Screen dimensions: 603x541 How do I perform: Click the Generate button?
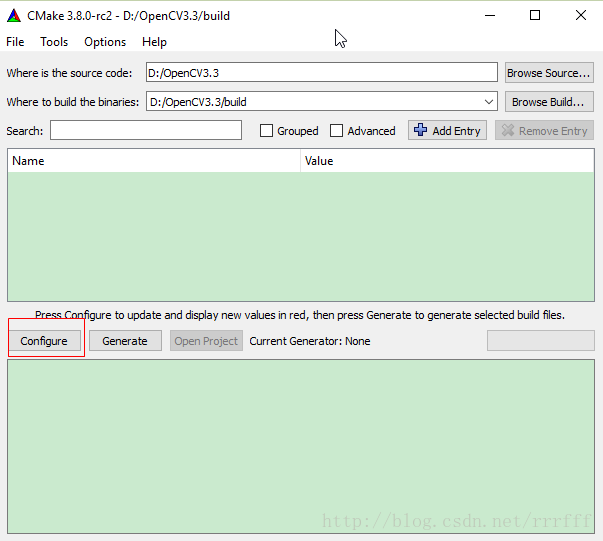point(125,341)
